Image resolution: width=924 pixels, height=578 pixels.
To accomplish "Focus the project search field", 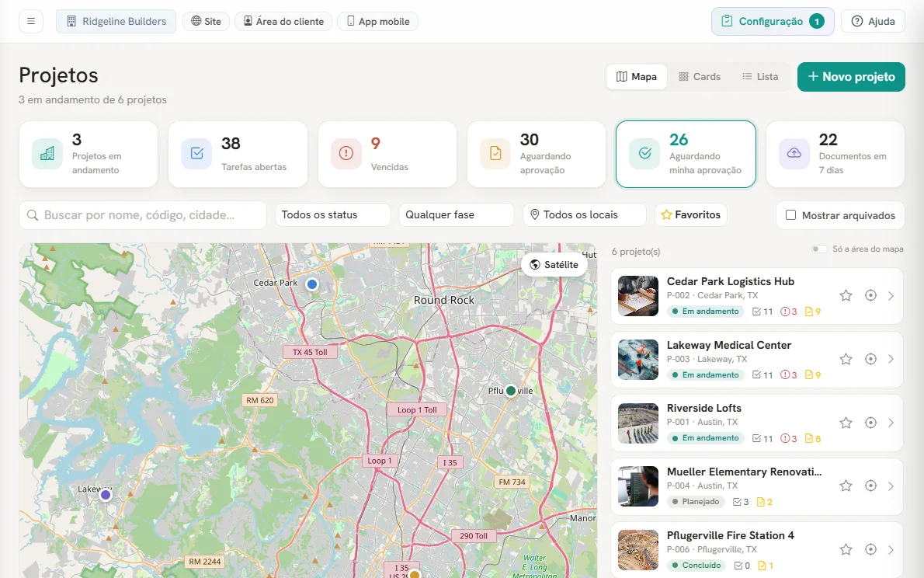I will 143,215.
